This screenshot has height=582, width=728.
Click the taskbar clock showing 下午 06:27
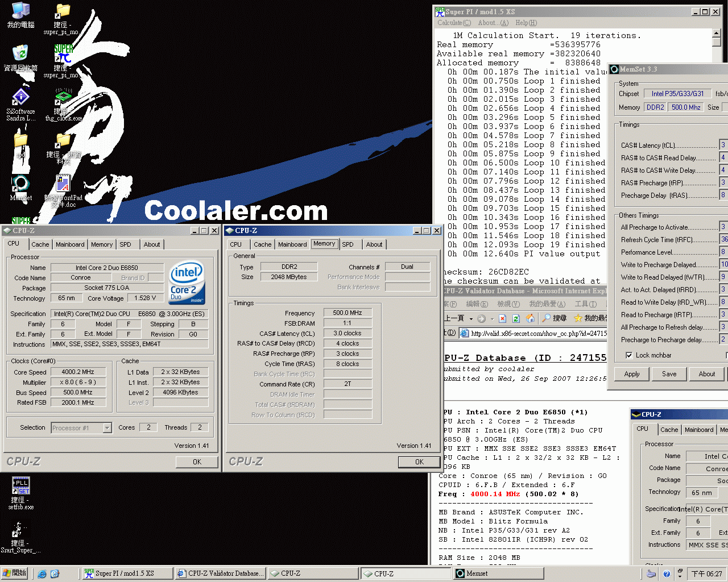tap(706, 574)
